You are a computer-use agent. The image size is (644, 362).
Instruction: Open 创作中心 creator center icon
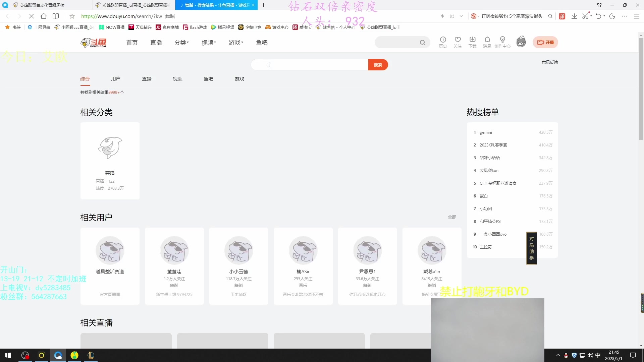point(503,42)
